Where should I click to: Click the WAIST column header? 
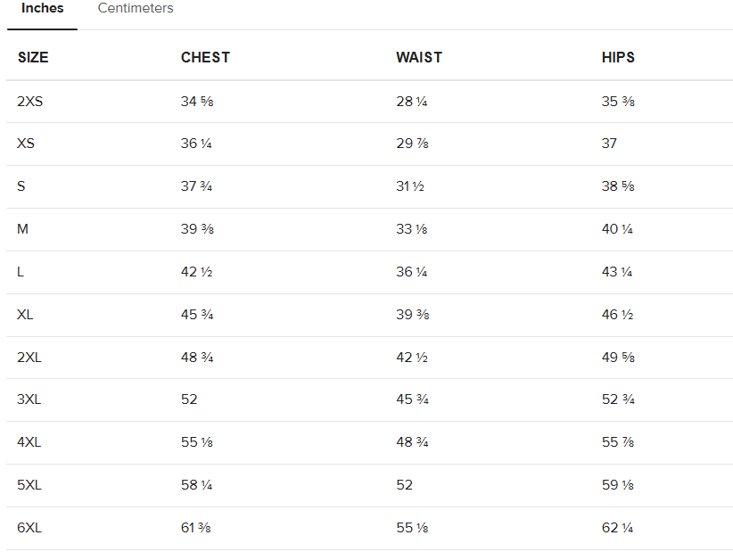point(419,57)
